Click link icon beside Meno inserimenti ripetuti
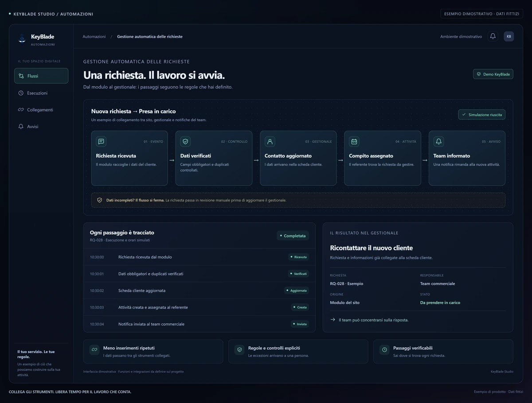Image resolution: width=532 pixels, height=403 pixels. pyautogui.click(x=94, y=350)
